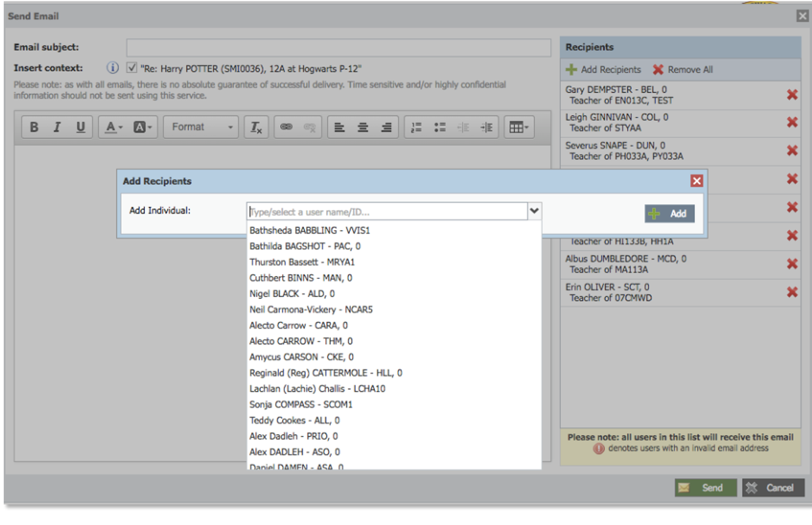The image size is (812, 525).
Task: Select Lachlan (Lachie) Challis - LCHA10
Action: 394,389
